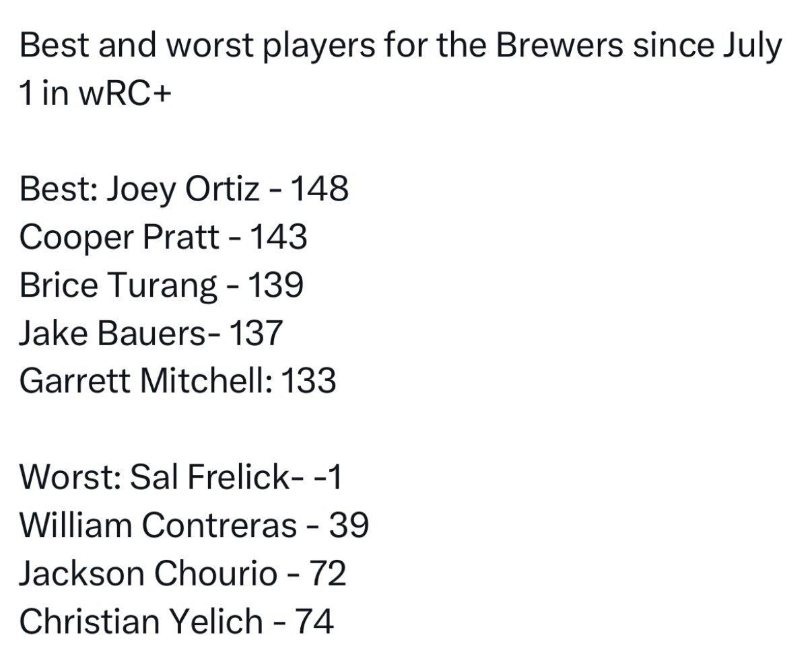Viewport: 812px width, 646px height.
Task: Click the 'Best: Joey Ortiz - 148' line
Action: pos(184,190)
